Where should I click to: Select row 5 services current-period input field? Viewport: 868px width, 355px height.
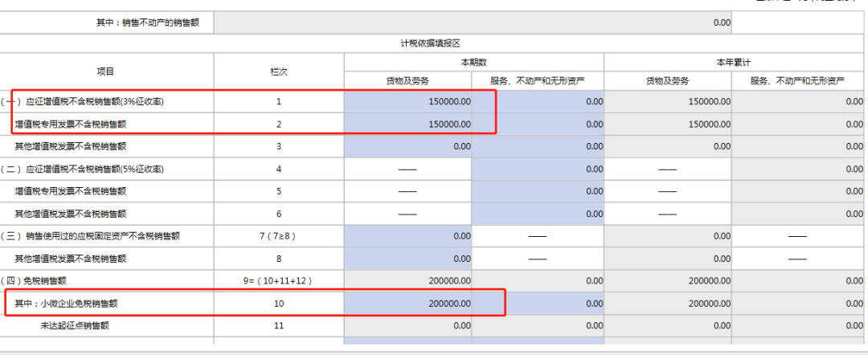[538, 192]
